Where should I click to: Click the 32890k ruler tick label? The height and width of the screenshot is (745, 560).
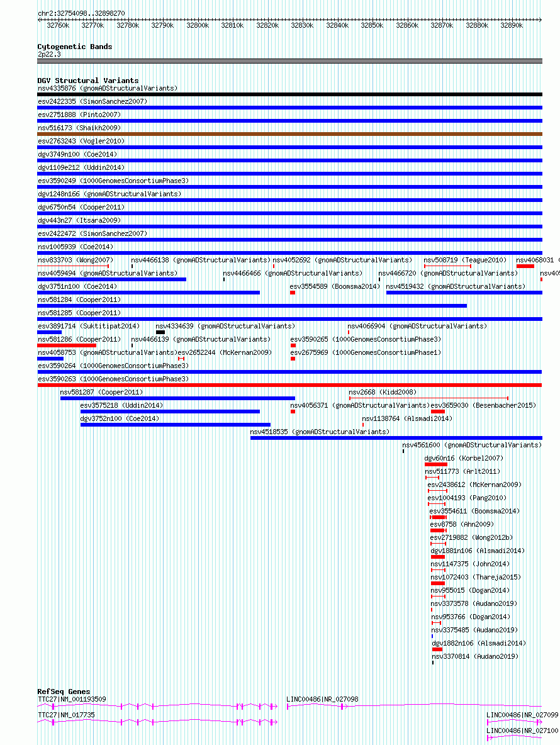pyautogui.click(x=512, y=25)
